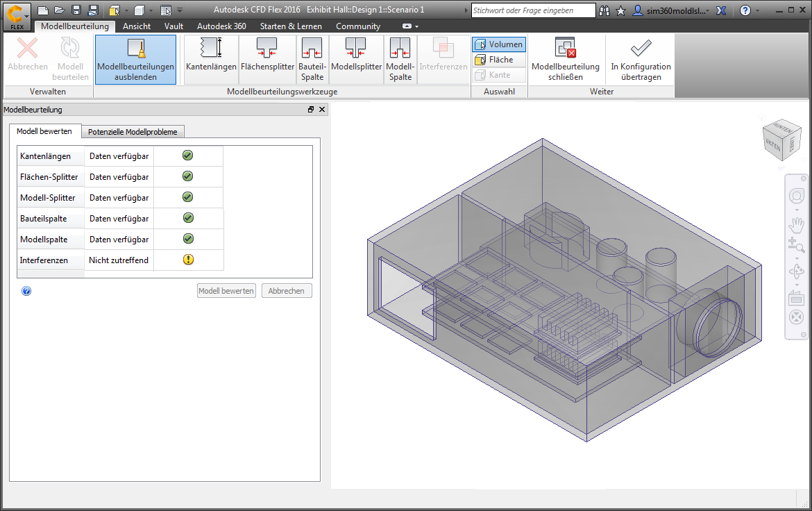Click the Save floppy disk icon
Viewport: 812px width, 511px height.
pos(76,10)
